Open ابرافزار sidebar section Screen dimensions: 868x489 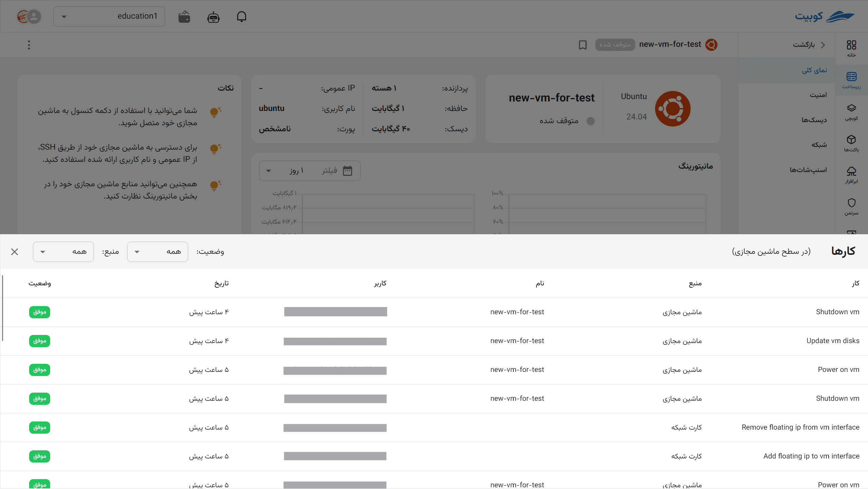click(851, 175)
